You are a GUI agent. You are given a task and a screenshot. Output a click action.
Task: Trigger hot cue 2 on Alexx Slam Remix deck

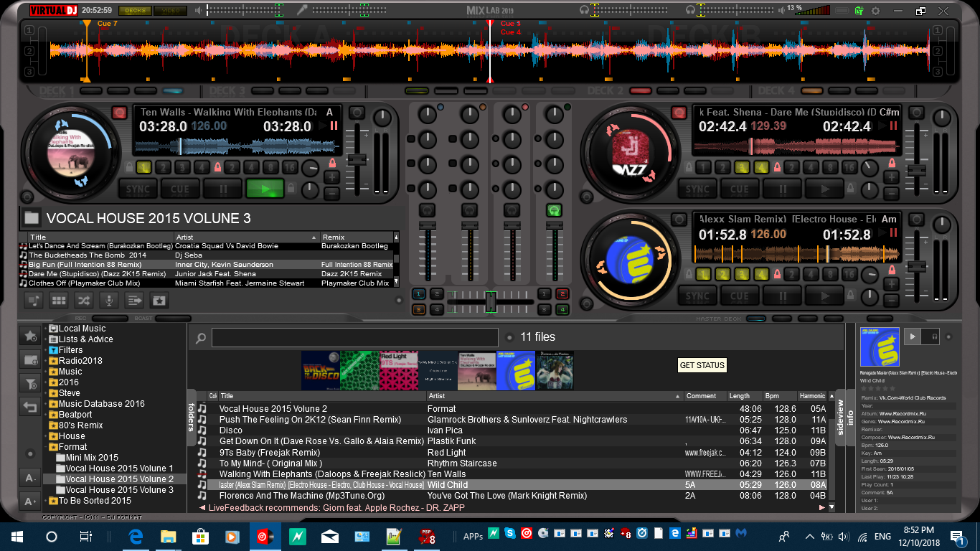[724, 273]
